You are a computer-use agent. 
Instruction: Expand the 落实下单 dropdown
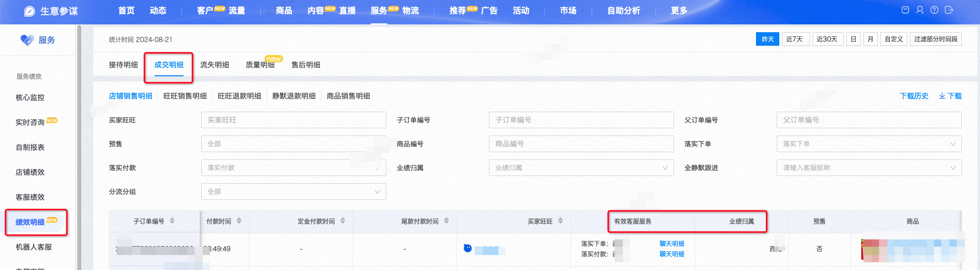869,144
